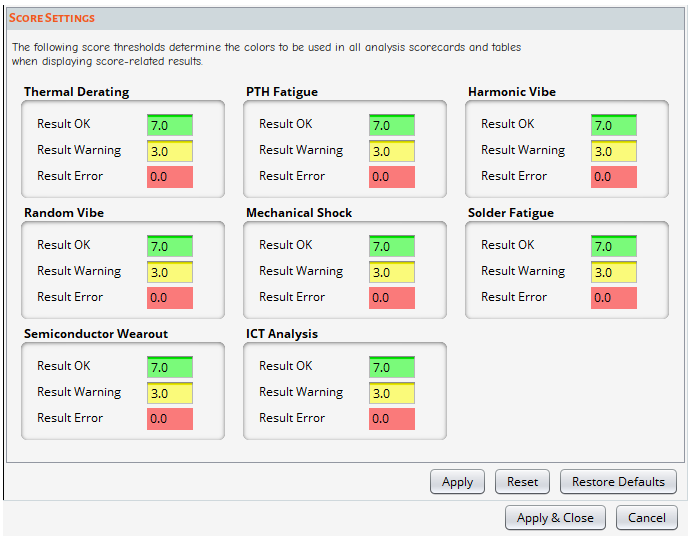Click the Reset button
The image size is (692, 540).
pyautogui.click(x=522, y=481)
